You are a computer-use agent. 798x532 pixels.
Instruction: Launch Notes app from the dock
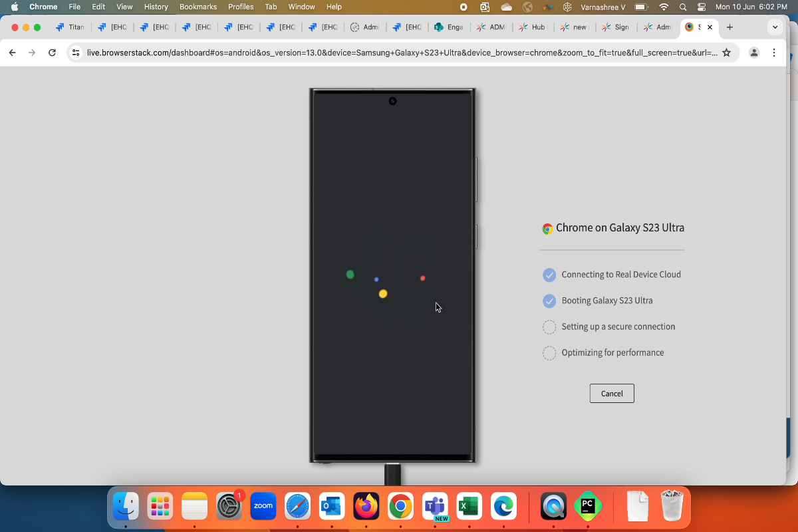click(x=195, y=506)
